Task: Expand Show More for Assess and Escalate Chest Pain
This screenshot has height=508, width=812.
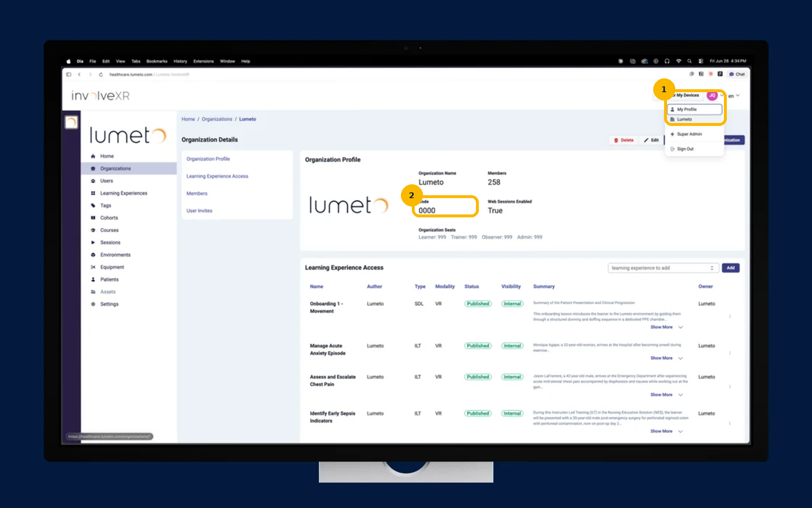Action: coord(666,395)
